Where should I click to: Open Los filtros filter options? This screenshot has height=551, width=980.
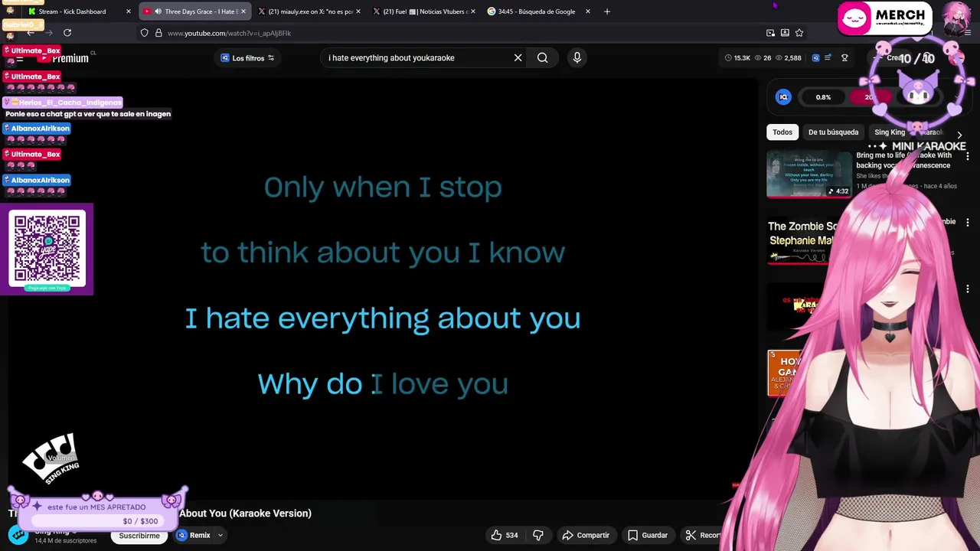click(247, 58)
